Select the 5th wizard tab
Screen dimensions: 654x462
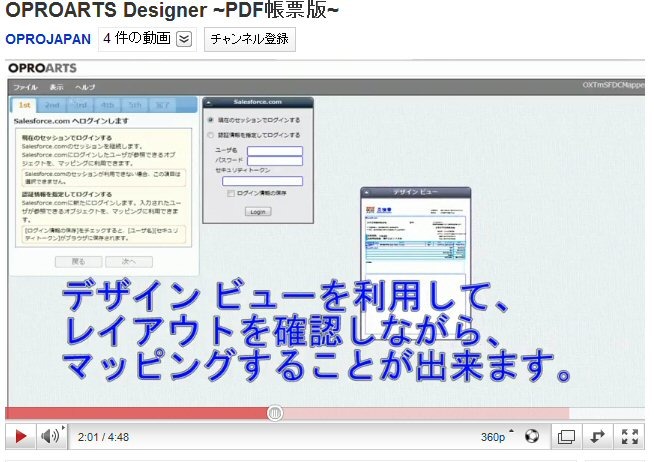click(135, 105)
